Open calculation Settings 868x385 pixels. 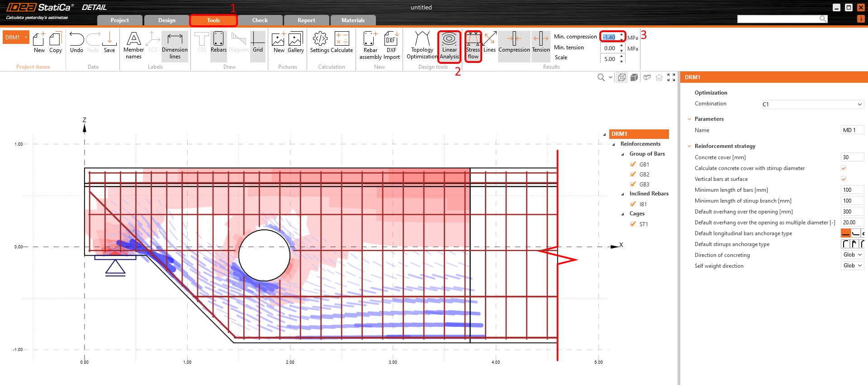tap(320, 43)
